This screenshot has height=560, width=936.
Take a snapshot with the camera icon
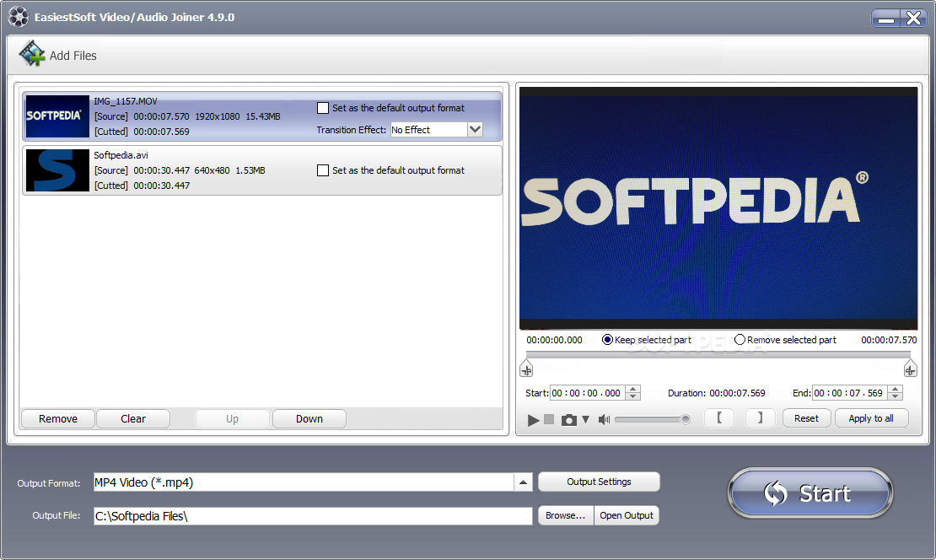[569, 420]
